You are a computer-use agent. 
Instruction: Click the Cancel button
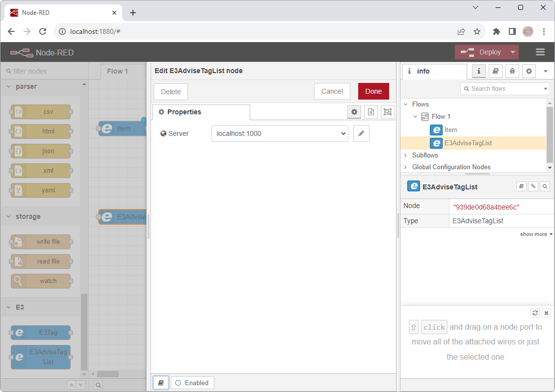332,91
